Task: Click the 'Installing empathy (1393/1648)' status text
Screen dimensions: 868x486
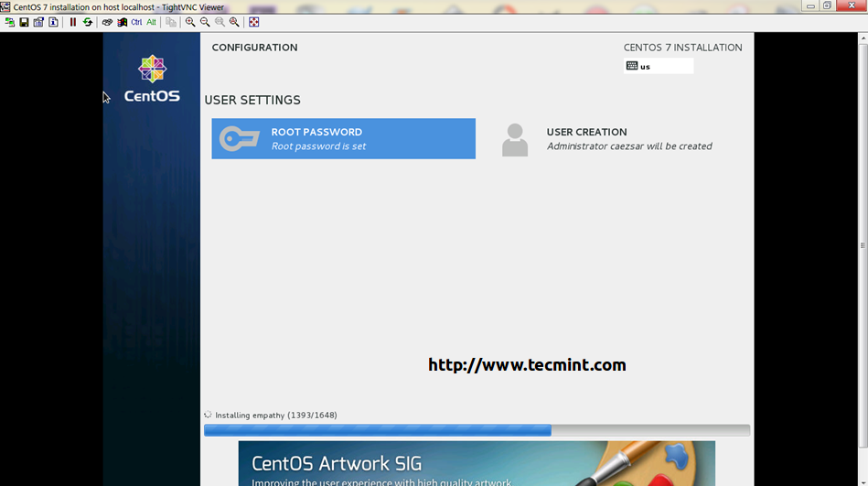Action: click(x=275, y=415)
